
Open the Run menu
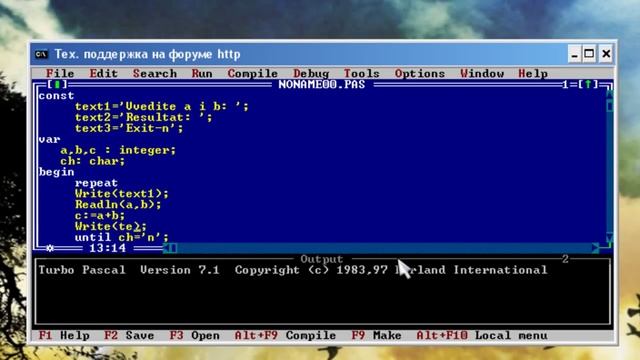(202, 73)
